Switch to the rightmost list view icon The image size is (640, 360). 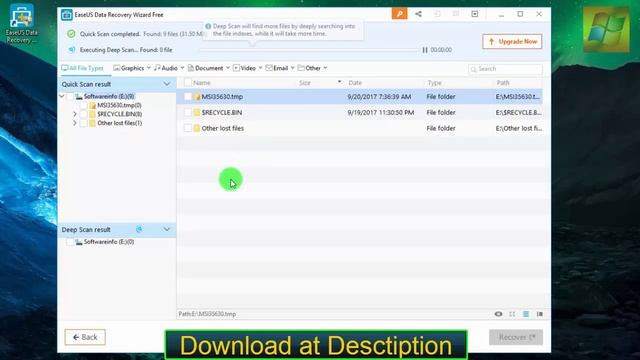click(x=540, y=314)
